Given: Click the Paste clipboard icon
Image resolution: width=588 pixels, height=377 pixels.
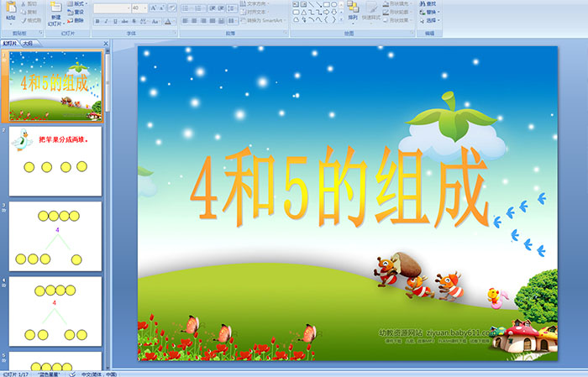Looking at the screenshot, I should (11, 8).
